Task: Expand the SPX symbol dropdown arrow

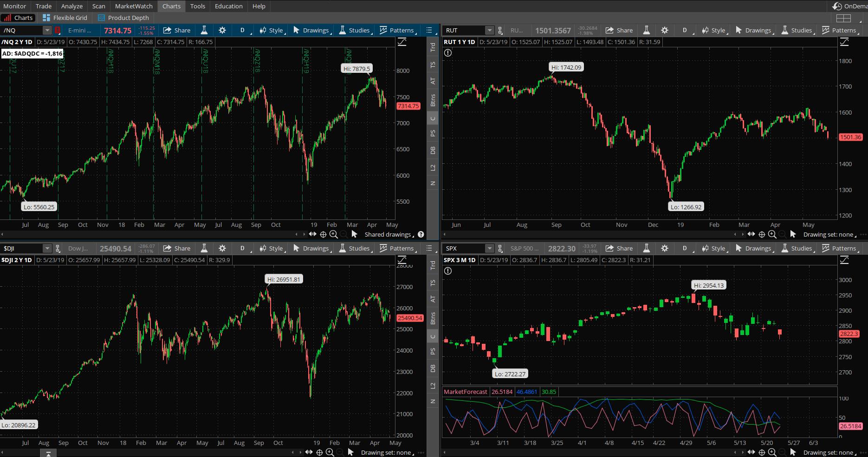Action: pyautogui.click(x=489, y=248)
